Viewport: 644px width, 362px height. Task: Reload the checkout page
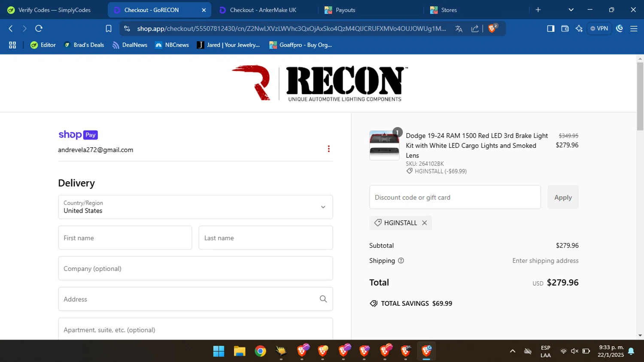39,28
